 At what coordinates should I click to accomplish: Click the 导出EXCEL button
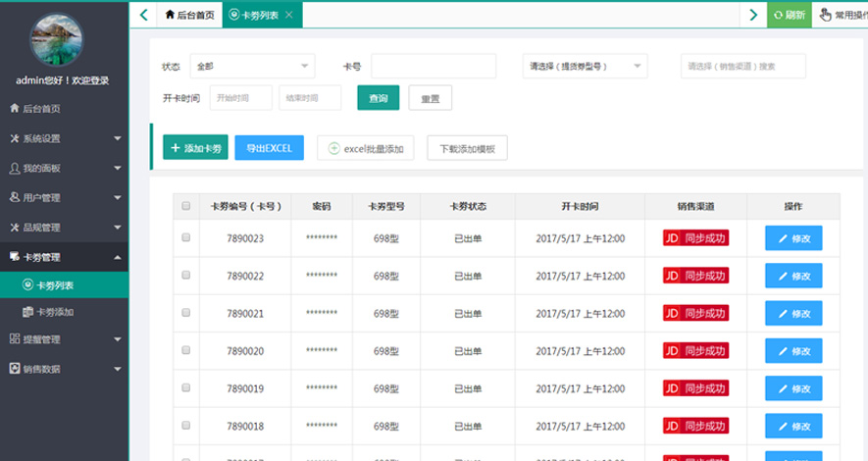tap(269, 148)
